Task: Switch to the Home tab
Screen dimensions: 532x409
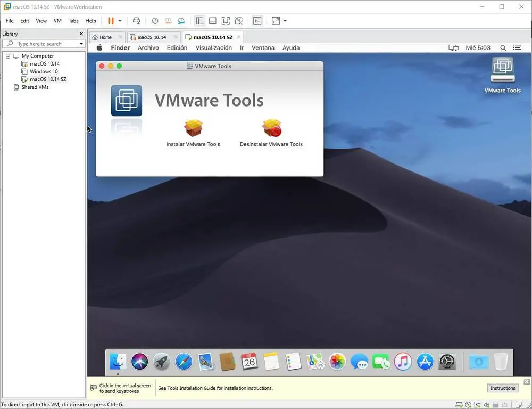Action: [105, 37]
